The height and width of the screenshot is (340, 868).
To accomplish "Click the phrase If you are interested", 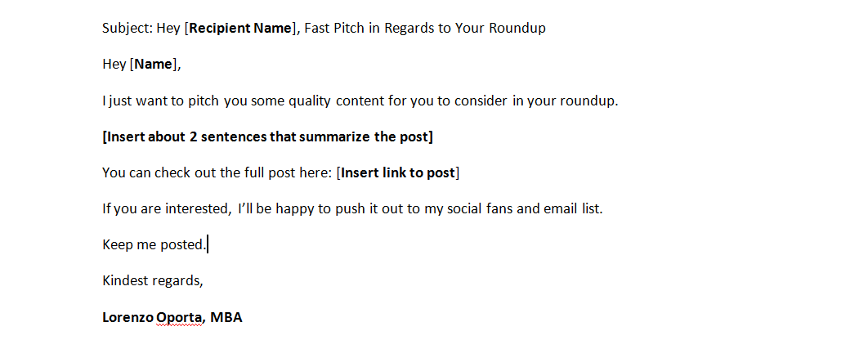I will click(166, 209).
